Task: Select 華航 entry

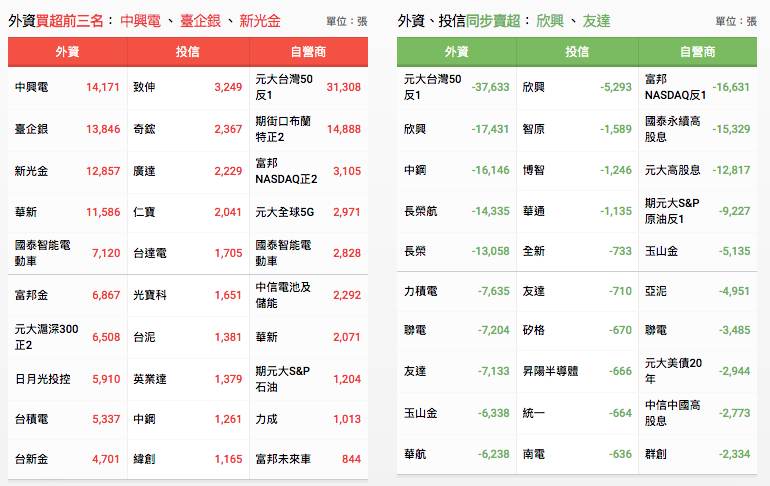Action: 415,454
